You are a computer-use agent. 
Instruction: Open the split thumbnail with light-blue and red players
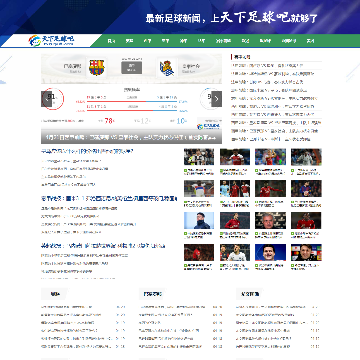click(235, 189)
